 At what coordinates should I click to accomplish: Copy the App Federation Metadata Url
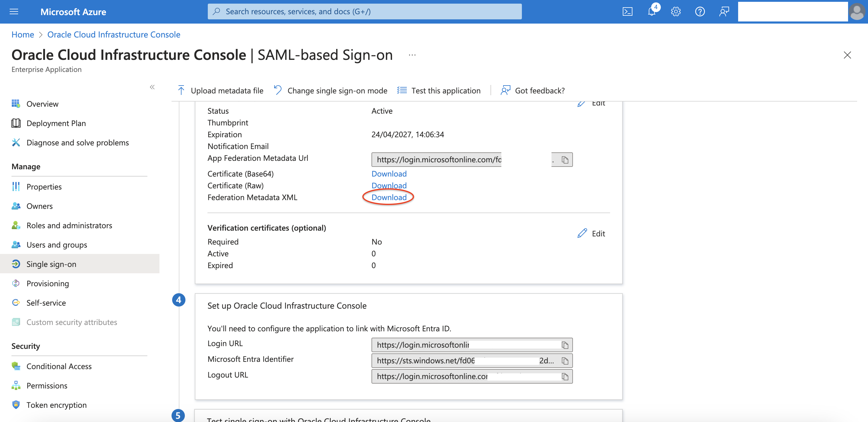pos(565,160)
